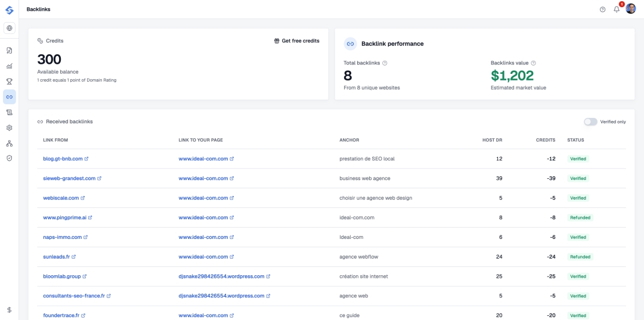This screenshot has width=644, height=320.
Task: Open the analytics chart sidebar icon
Action: 10,66
